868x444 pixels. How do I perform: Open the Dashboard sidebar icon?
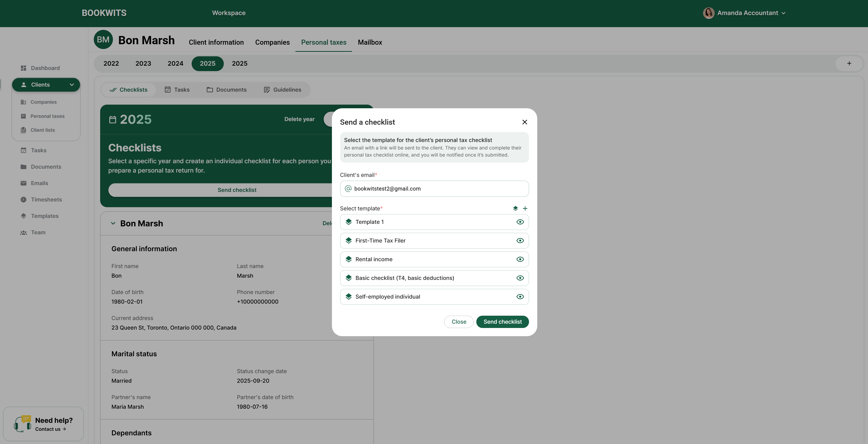click(x=23, y=68)
